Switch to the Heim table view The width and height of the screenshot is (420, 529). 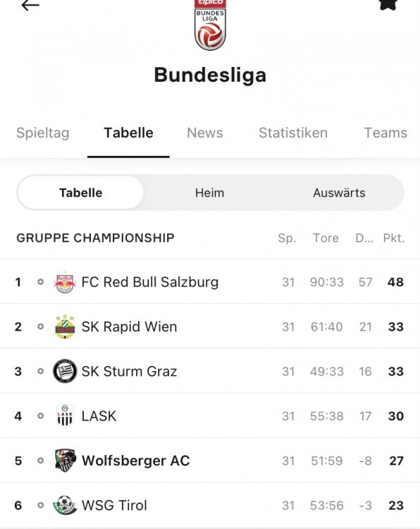click(x=209, y=193)
